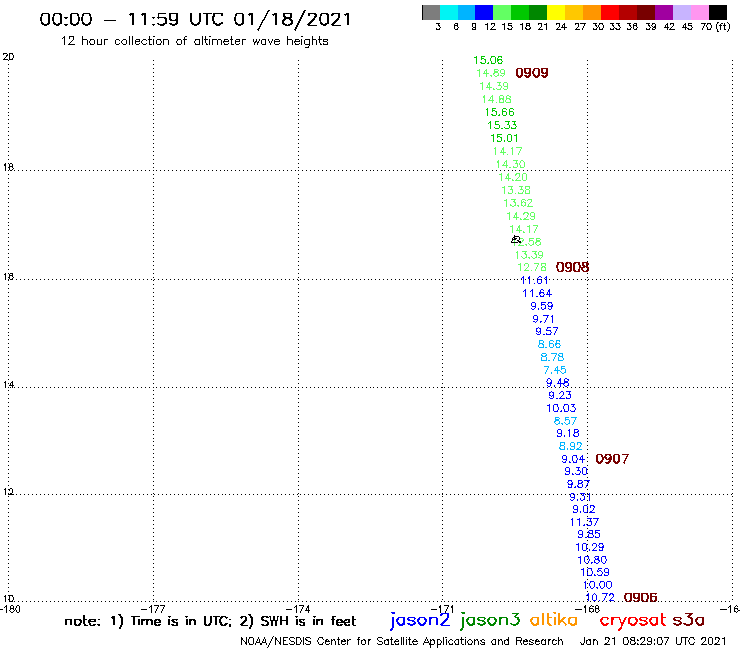Select the lavender legend swatch
The width and height of the screenshot is (740, 650).
point(681,12)
